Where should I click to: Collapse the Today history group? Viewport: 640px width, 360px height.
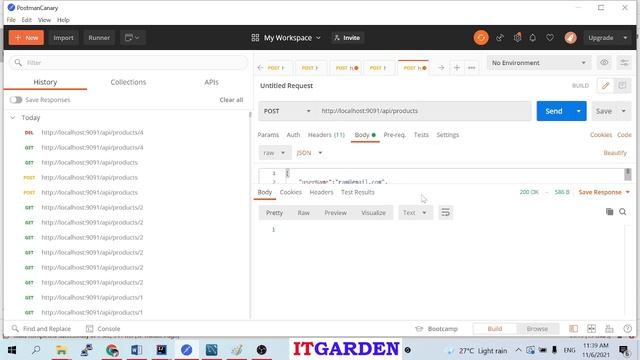click(13, 118)
